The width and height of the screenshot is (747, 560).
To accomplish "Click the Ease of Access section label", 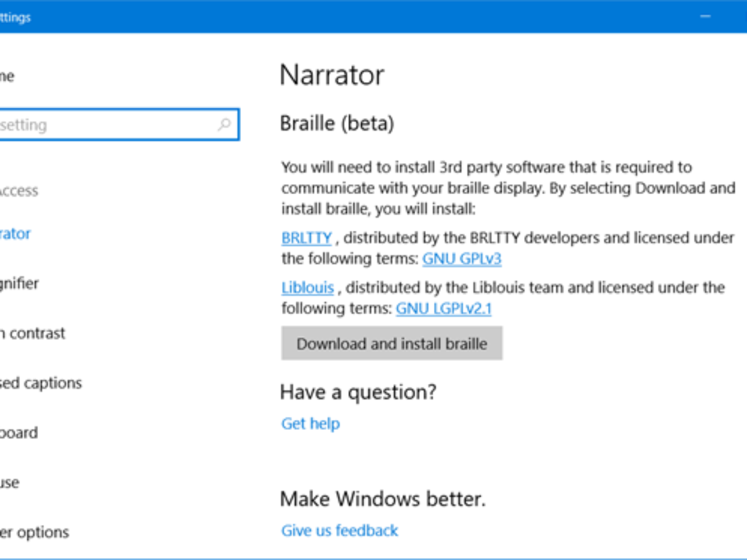I will (19, 191).
